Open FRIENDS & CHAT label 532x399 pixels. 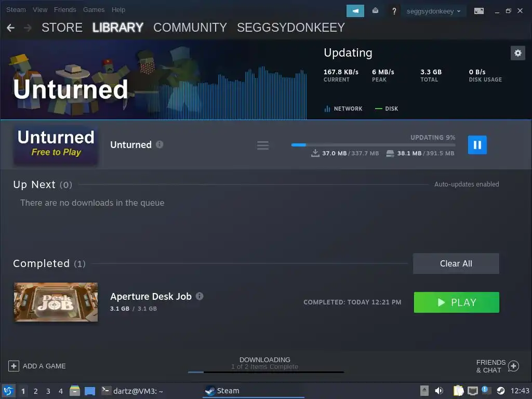pos(490,366)
